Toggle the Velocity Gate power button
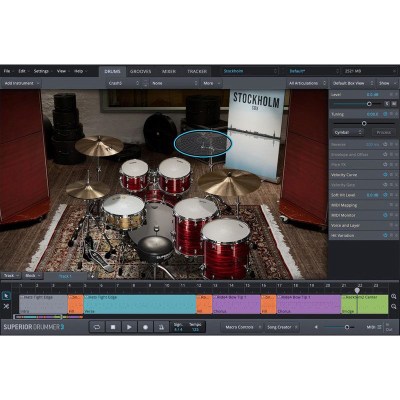Screen dimensions: 400x400 tap(385, 185)
